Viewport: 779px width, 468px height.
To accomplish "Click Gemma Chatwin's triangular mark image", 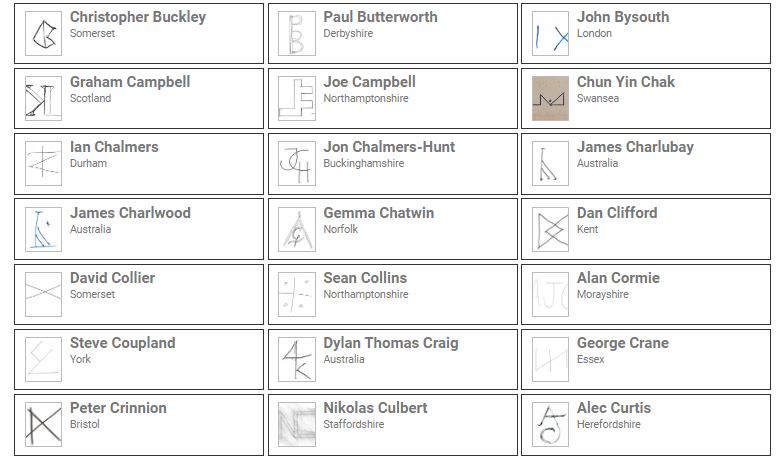I will tap(296, 229).
